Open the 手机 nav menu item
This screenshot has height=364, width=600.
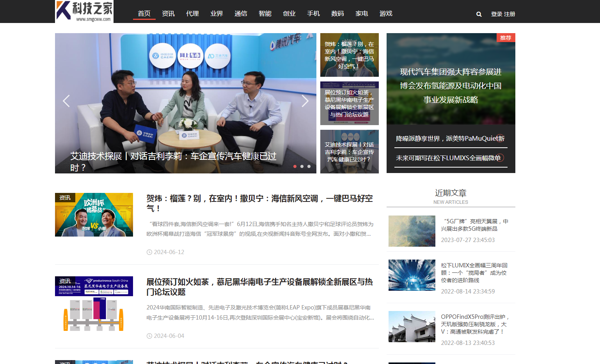(314, 14)
